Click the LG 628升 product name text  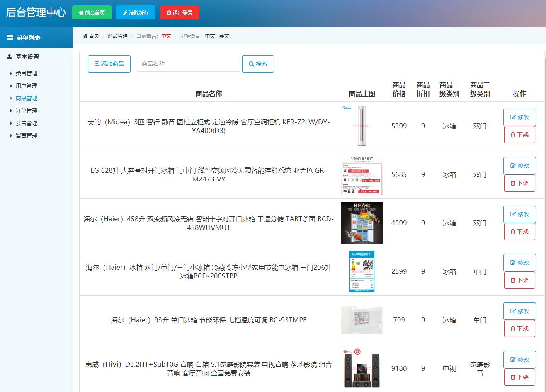pos(209,174)
